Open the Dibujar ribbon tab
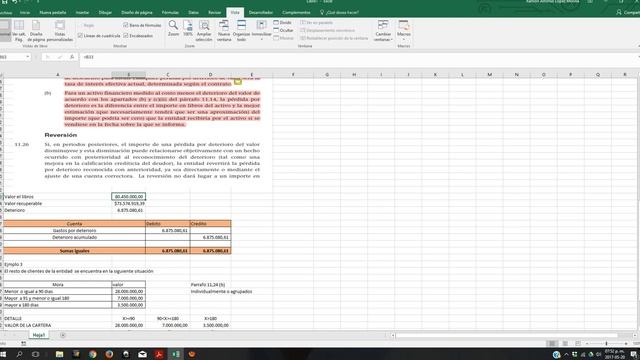Viewport: 640px width, 360px height. click(105, 13)
